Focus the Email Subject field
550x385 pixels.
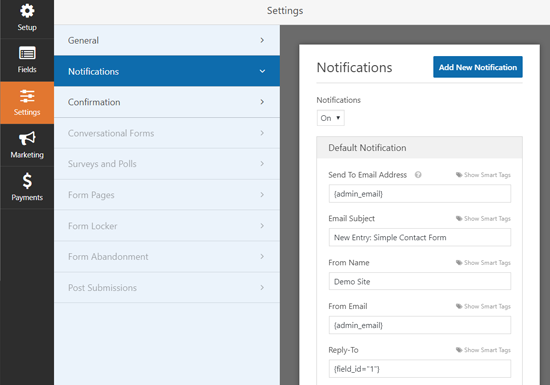420,237
